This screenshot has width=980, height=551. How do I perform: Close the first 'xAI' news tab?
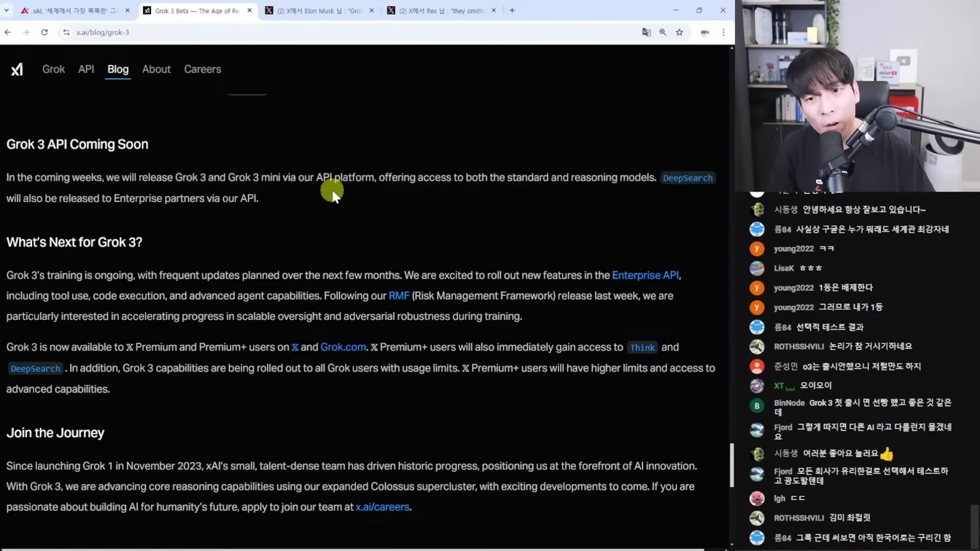point(127,10)
